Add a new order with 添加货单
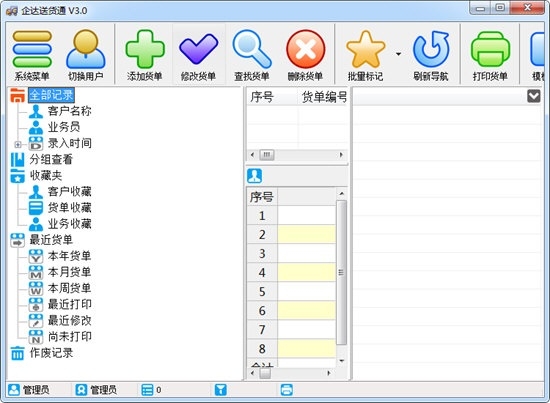 pyautogui.click(x=145, y=49)
